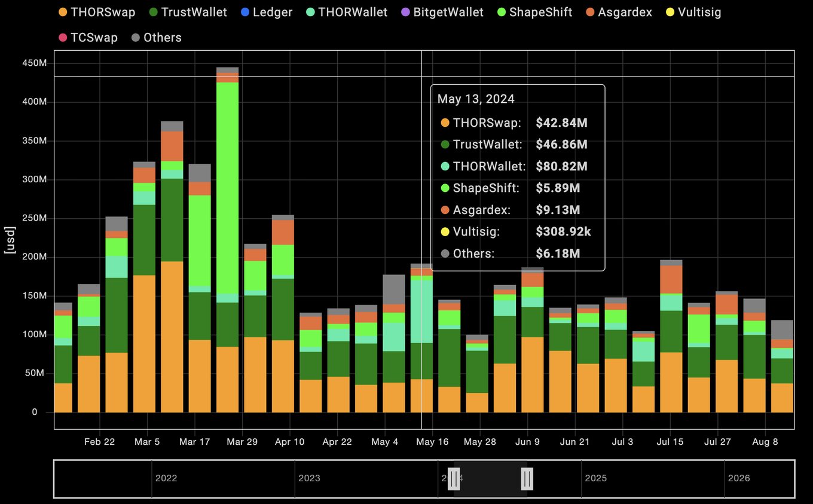Click the last bar's grey Others segment
813x504 pixels.
coord(782,330)
